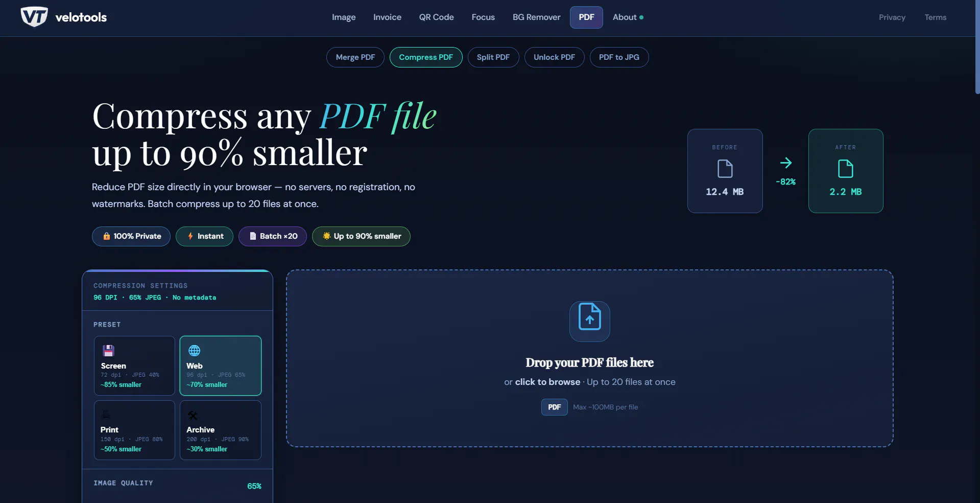Click the 12.4 MB before size value

point(725,192)
